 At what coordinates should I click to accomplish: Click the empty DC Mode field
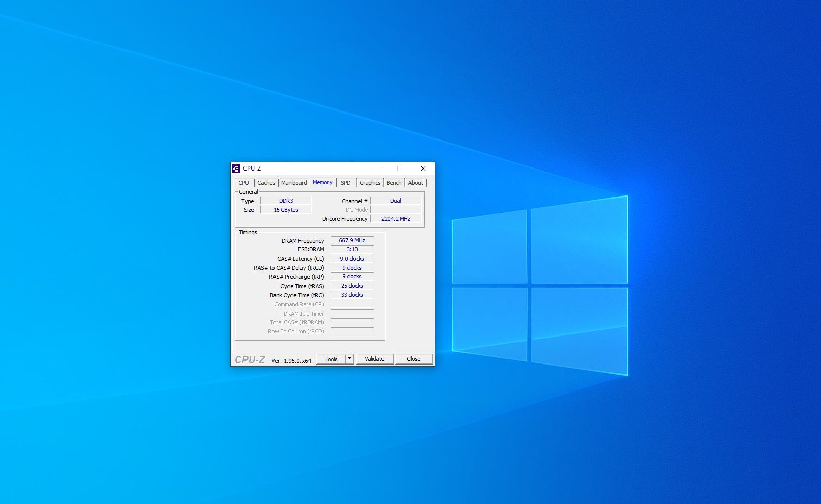pyautogui.click(x=396, y=210)
